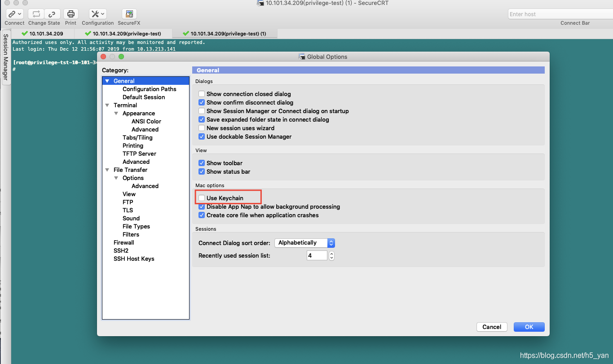Collapse the Terminal category triangle

click(x=107, y=105)
